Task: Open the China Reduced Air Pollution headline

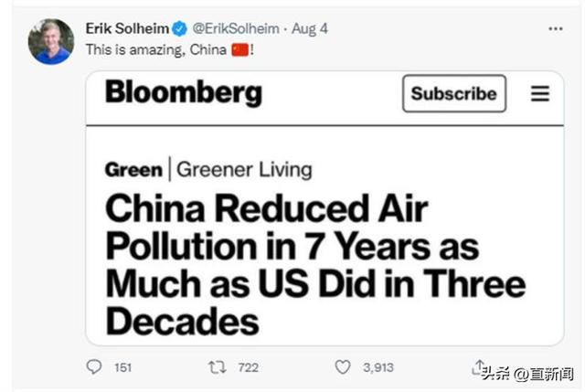Action: tap(315, 264)
